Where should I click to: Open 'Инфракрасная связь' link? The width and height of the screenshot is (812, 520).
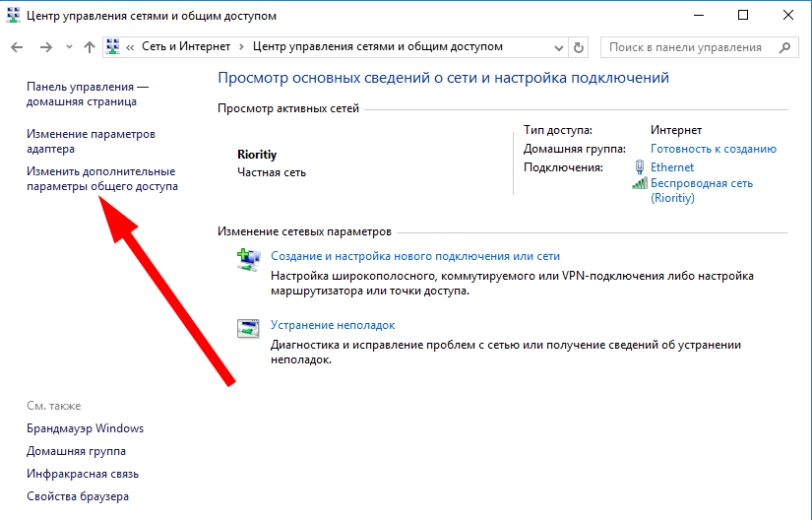tap(83, 474)
